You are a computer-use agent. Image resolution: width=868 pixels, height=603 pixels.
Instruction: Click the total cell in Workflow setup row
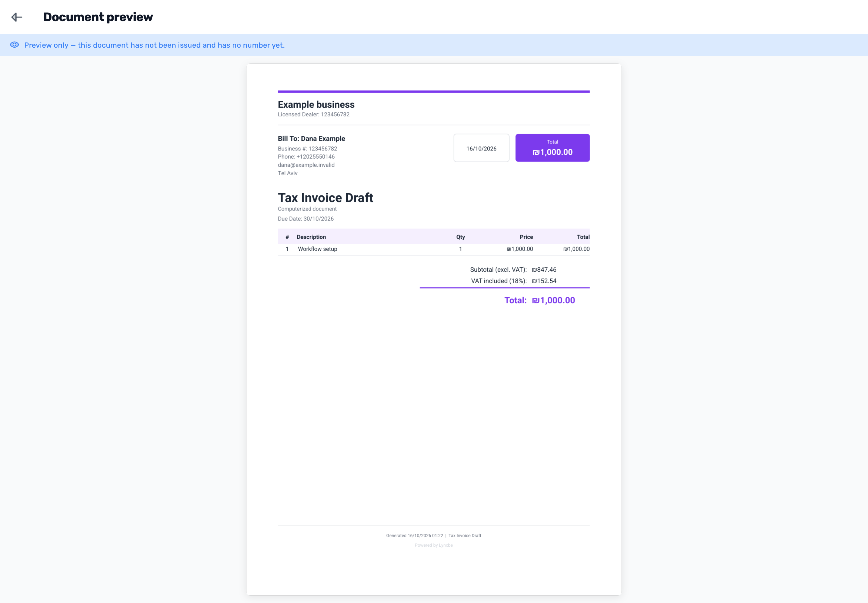(x=576, y=249)
